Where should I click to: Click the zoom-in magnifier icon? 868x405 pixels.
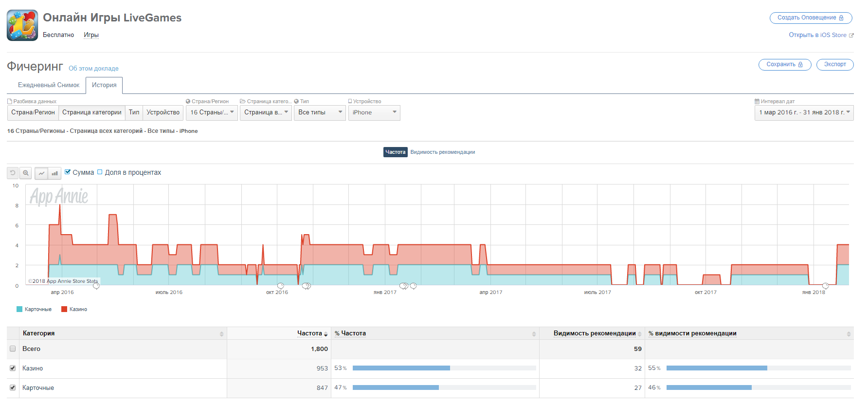tap(26, 173)
